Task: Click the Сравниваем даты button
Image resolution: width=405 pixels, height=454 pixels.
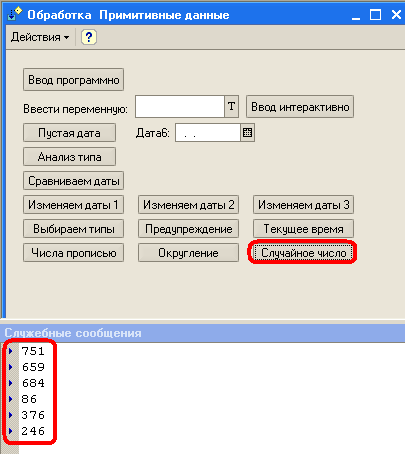Action: (x=73, y=181)
